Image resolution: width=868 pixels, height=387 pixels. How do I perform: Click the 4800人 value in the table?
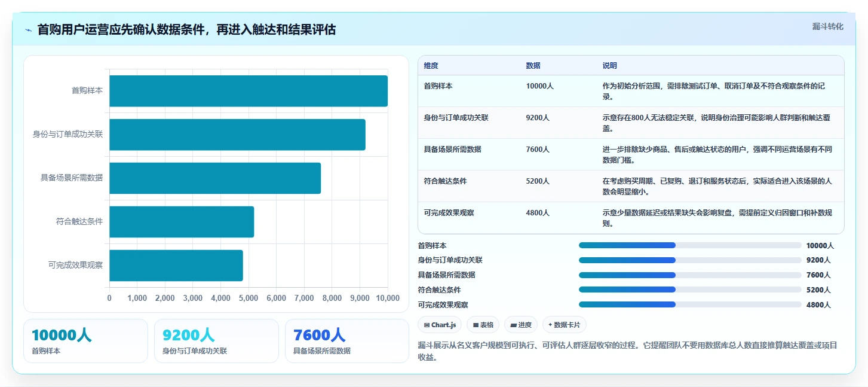pos(538,213)
